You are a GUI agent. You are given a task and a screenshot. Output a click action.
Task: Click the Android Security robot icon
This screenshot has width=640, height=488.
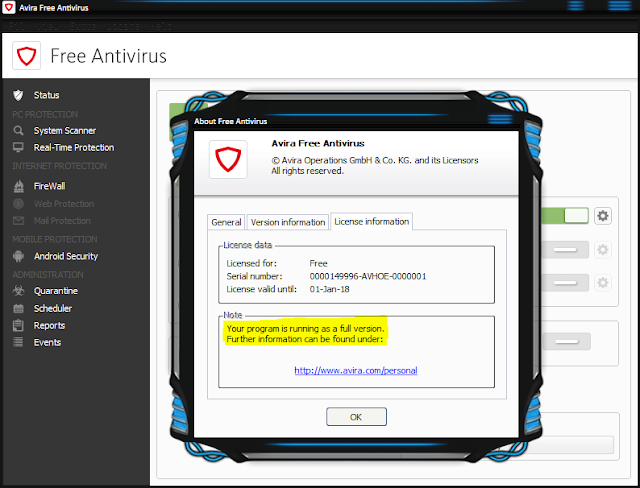coord(18,256)
